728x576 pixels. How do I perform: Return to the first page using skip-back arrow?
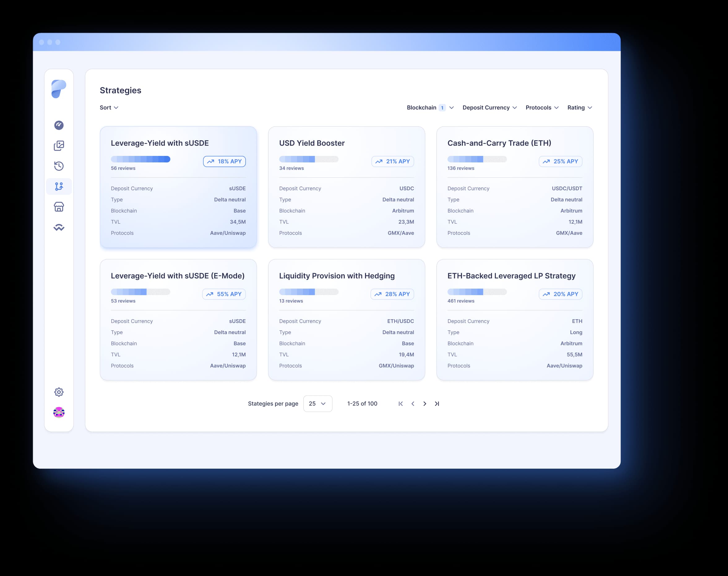[x=401, y=403]
